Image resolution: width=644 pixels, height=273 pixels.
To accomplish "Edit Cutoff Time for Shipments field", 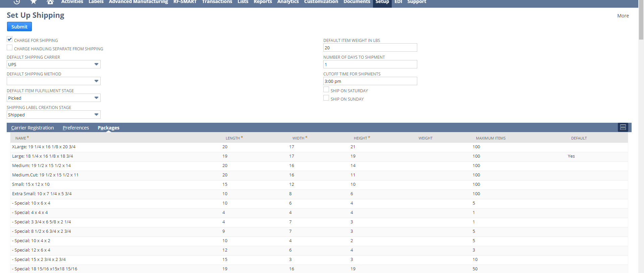I will point(370,81).
